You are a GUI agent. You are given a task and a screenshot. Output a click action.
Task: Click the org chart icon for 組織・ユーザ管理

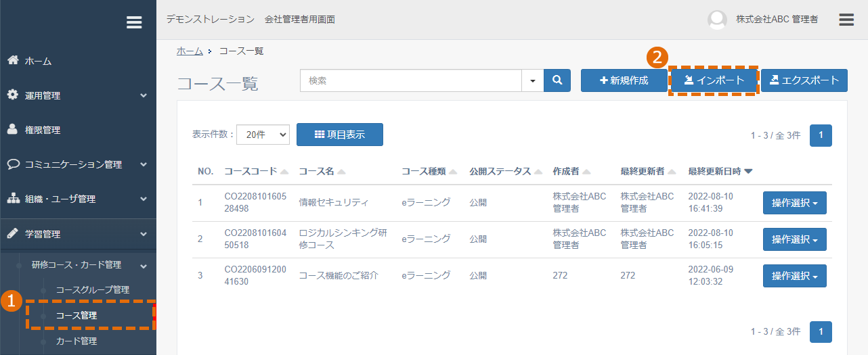13,199
